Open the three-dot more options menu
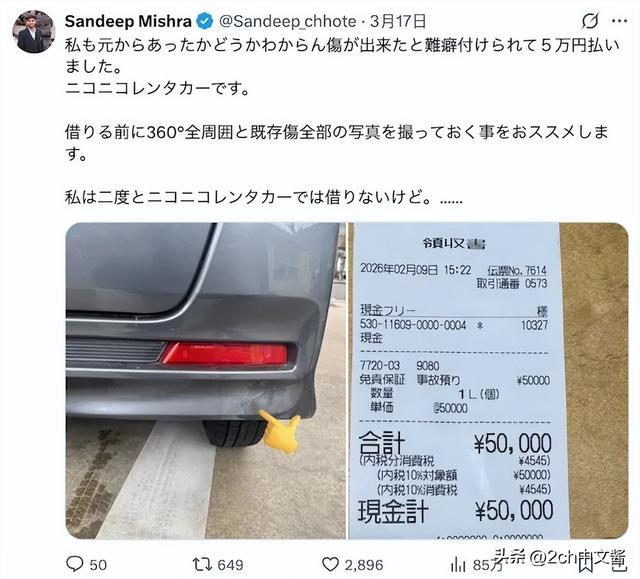 pyautogui.click(x=620, y=21)
